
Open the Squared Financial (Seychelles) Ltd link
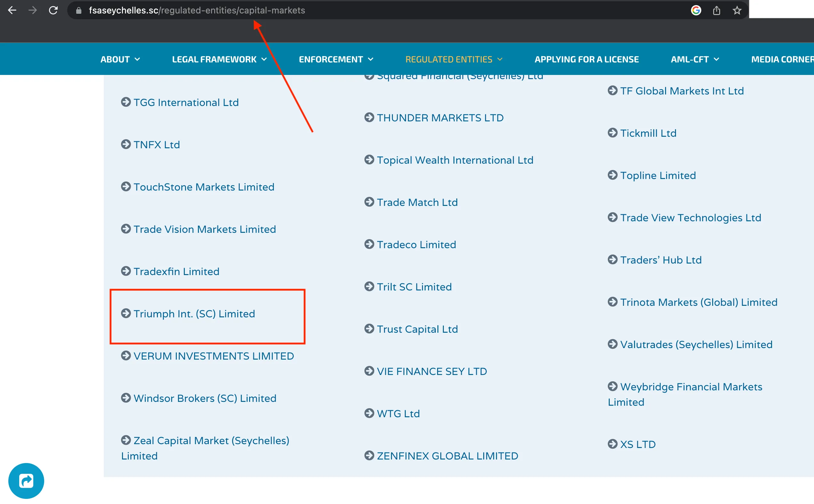460,77
